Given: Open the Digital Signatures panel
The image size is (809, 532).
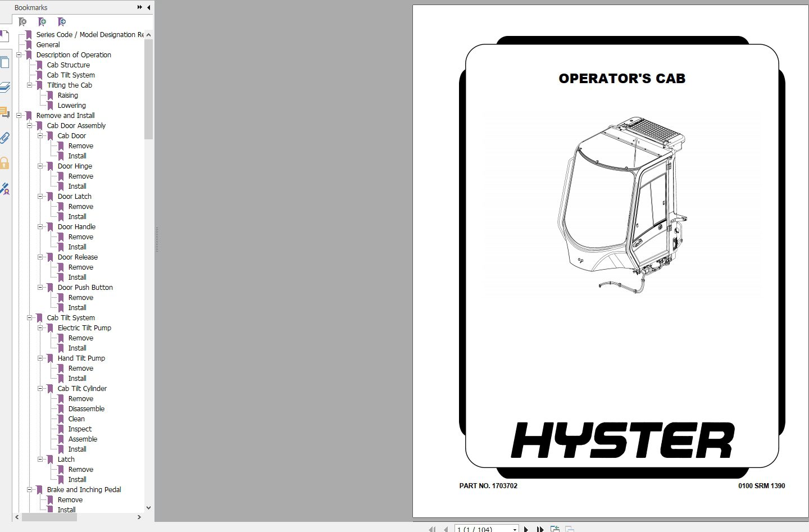Looking at the screenshot, I should point(6,189).
